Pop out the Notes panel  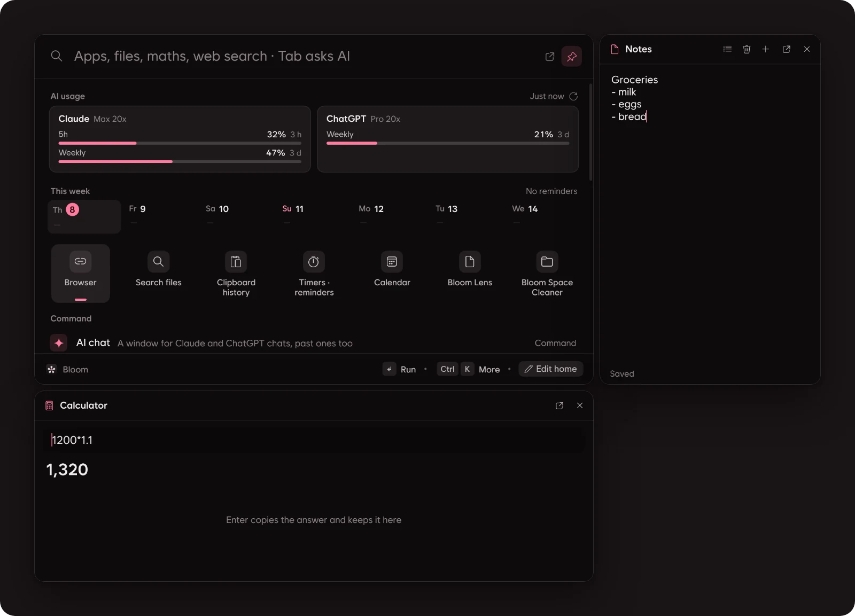787,49
